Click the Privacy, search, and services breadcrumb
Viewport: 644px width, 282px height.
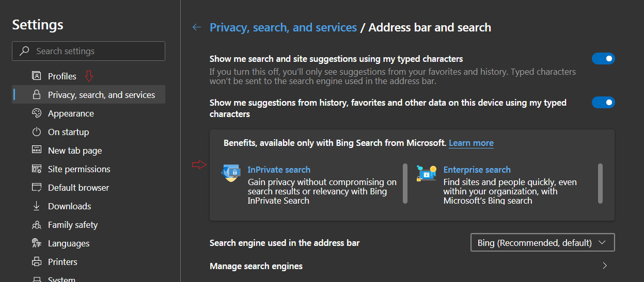click(x=283, y=27)
